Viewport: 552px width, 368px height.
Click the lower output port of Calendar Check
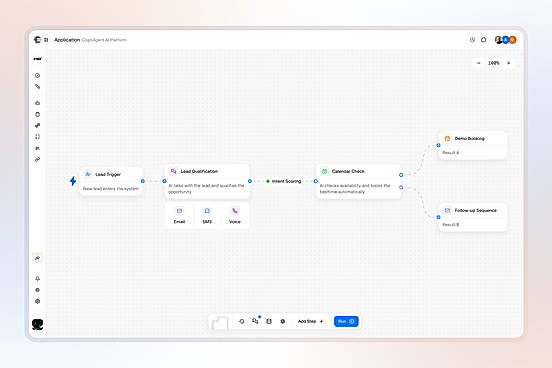401,187
